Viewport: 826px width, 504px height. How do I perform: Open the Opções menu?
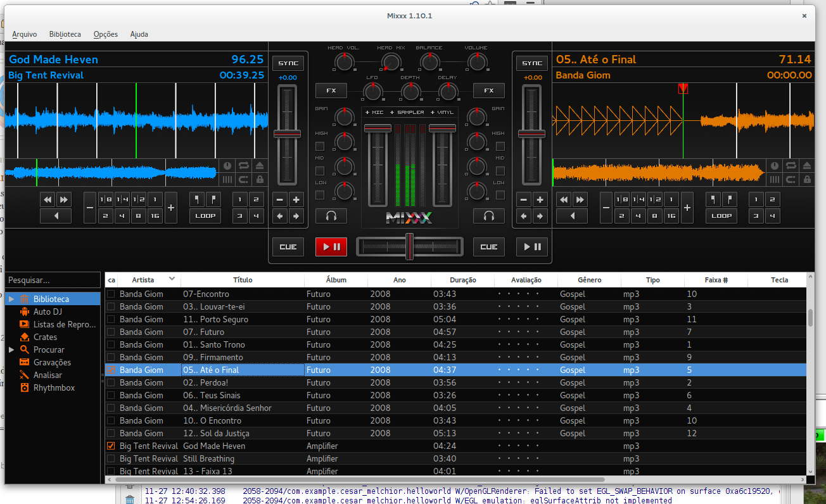pos(105,34)
